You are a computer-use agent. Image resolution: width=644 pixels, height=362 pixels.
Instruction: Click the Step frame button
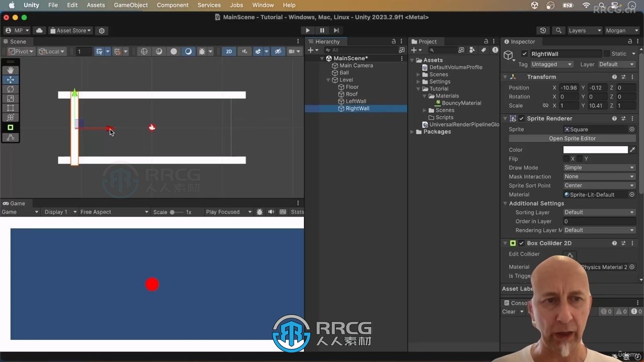point(336,31)
